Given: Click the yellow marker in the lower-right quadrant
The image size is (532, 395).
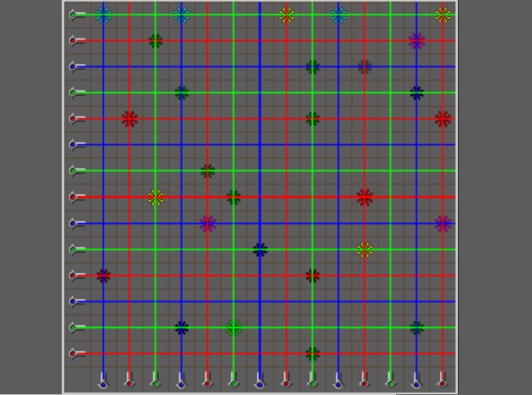Looking at the screenshot, I should point(364,250).
